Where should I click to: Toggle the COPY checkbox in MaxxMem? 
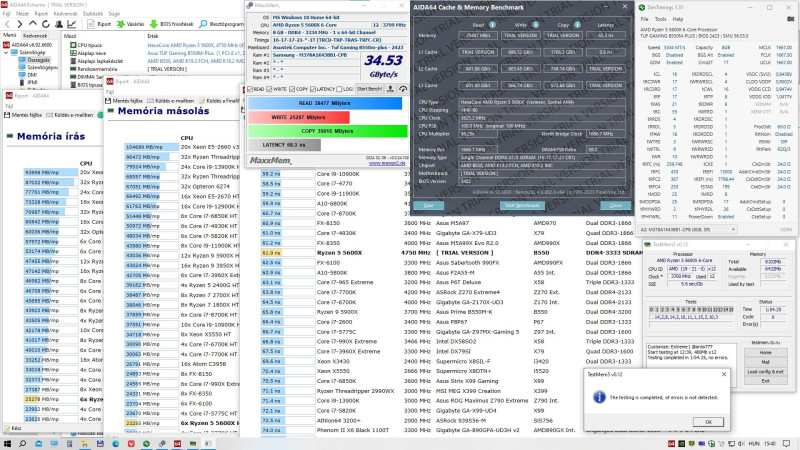coord(292,89)
